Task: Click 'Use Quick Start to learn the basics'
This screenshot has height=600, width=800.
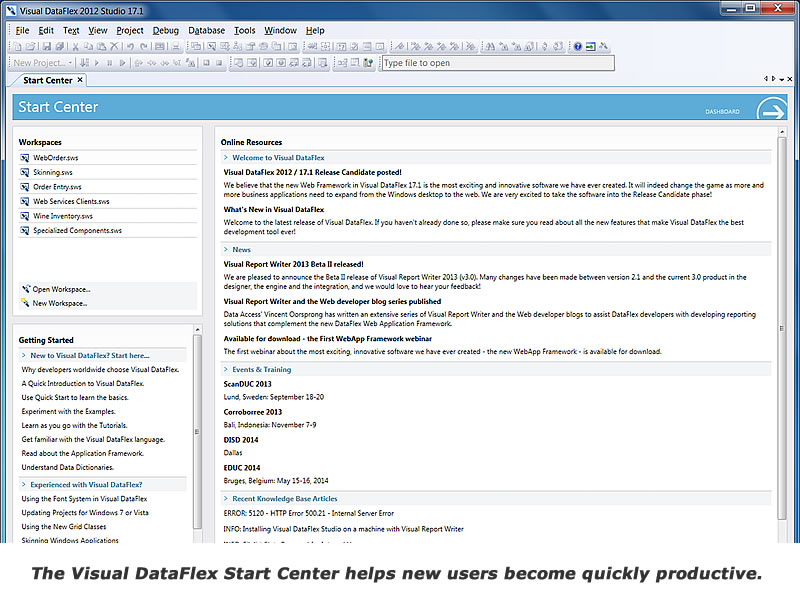Action: click(75, 397)
